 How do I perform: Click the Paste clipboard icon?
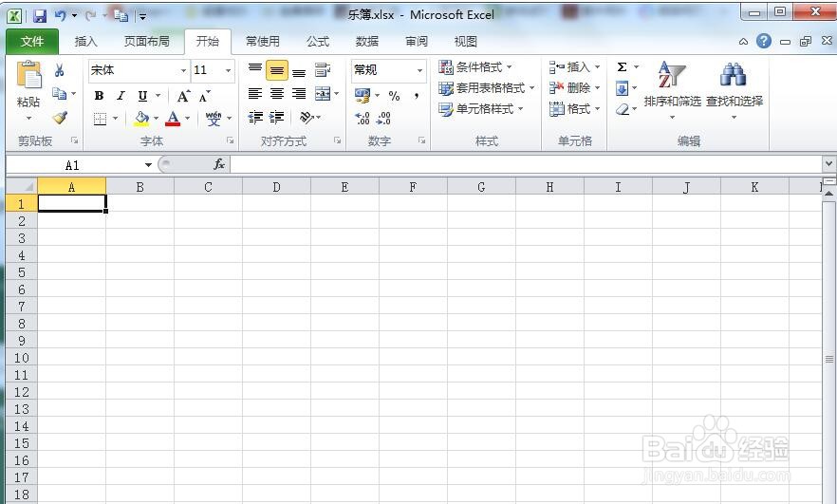[28, 74]
